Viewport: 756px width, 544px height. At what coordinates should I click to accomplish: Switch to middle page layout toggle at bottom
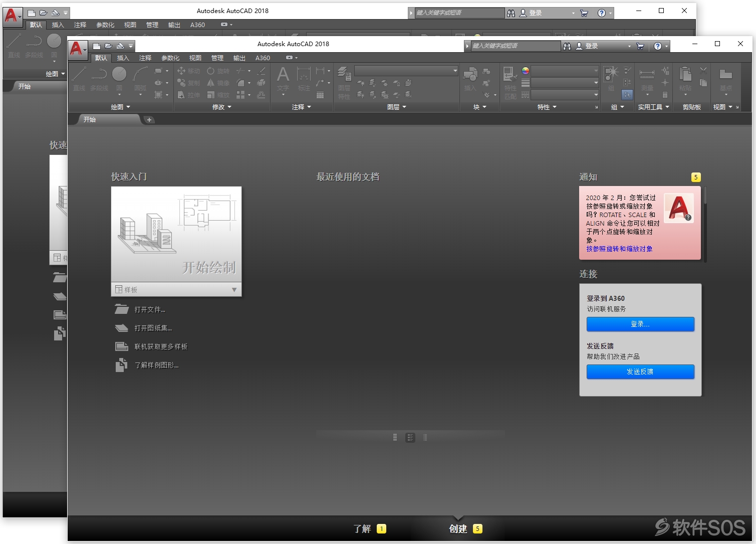410,438
